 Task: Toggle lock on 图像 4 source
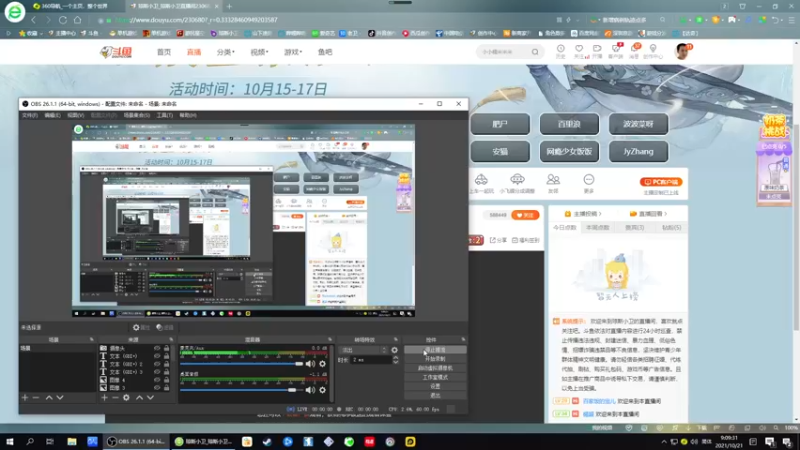166,380
